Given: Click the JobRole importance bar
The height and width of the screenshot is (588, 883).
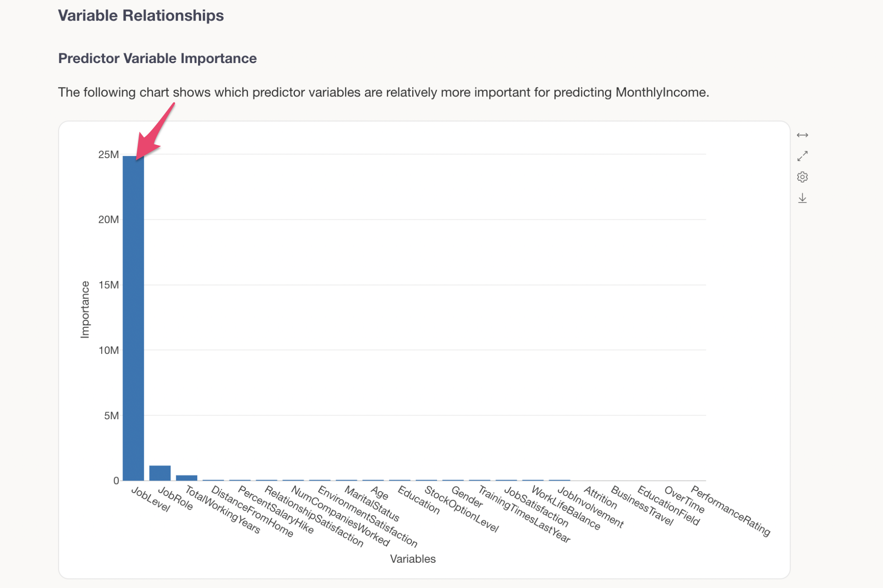Looking at the screenshot, I should point(160,473).
